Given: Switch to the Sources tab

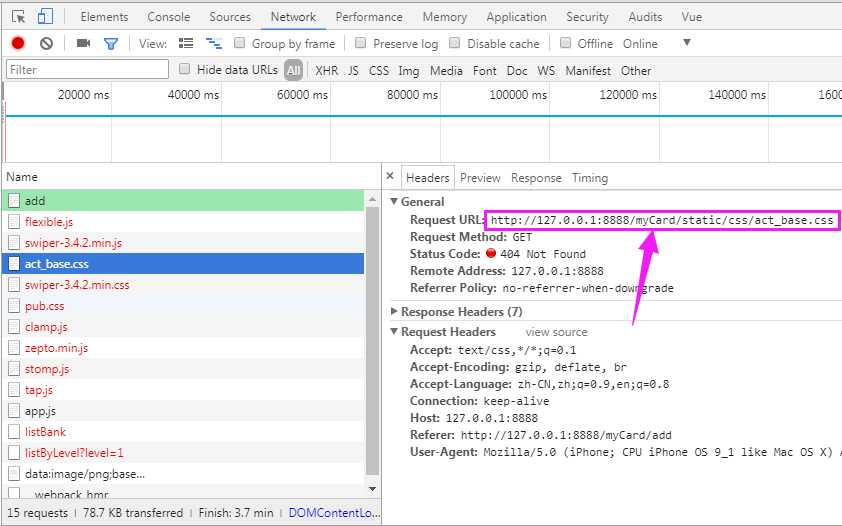Looking at the screenshot, I should (x=230, y=17).
